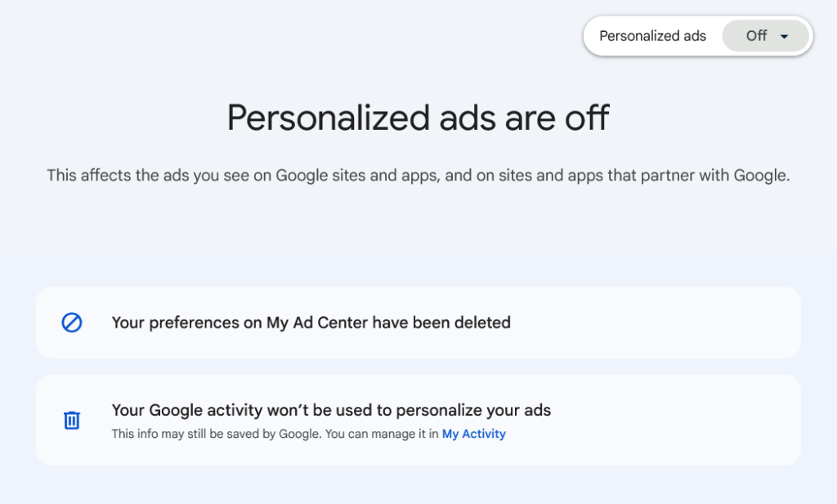Select the delete icon beside Google activity message
The height and width of the screenshot is (504, 837).
[71, 420]
